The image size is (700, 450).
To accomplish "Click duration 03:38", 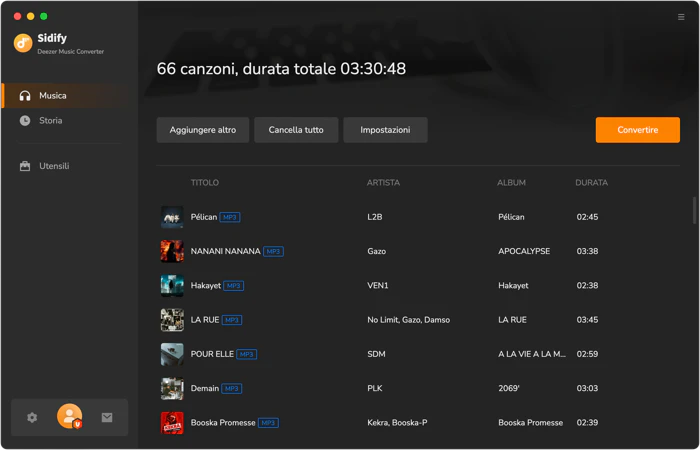I will click(x=587, y=251).
